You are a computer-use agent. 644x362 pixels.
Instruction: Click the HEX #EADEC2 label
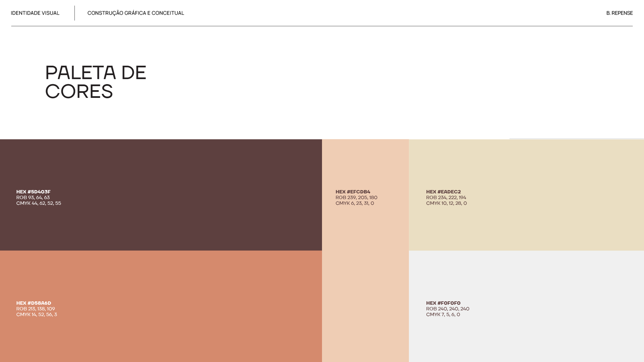pyautogui.click(x=443, y=192)
